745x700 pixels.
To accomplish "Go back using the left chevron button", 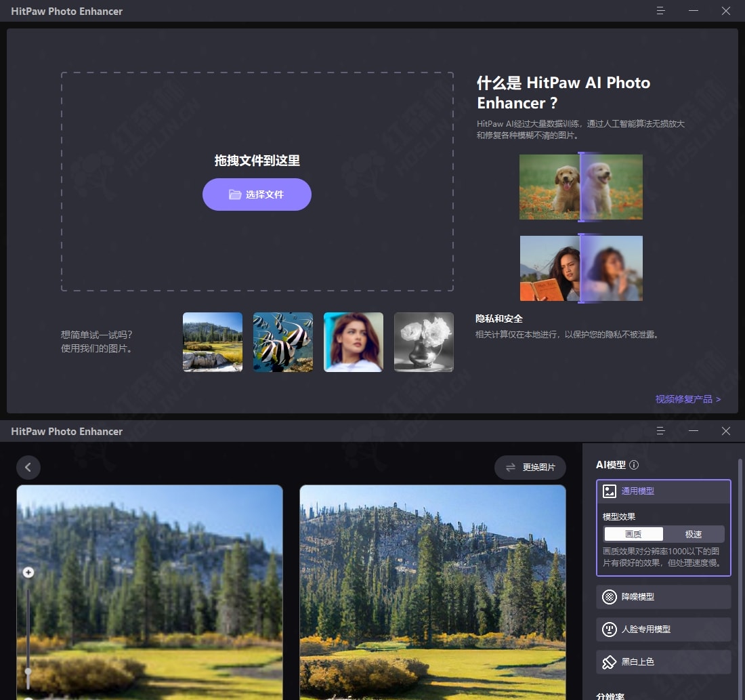I will 28,468.
